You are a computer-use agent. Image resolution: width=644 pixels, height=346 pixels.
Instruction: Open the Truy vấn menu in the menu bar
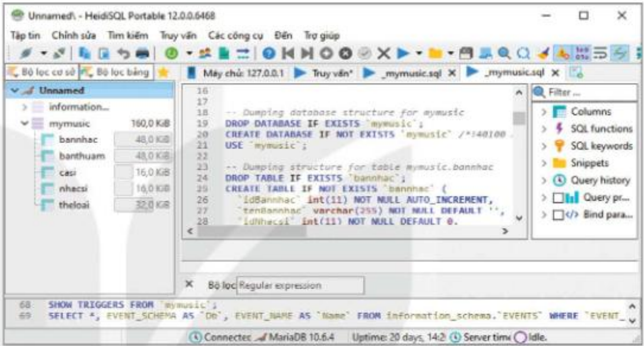[178, 36]
